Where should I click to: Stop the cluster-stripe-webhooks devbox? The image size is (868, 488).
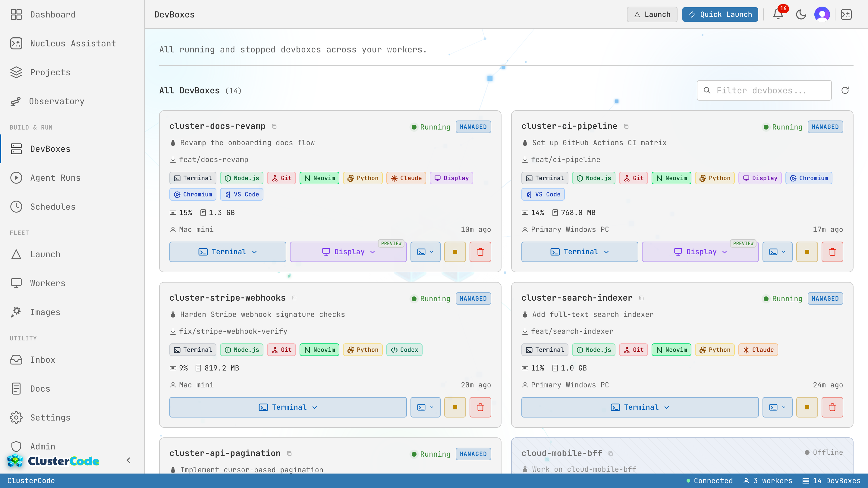click(455, 407)
